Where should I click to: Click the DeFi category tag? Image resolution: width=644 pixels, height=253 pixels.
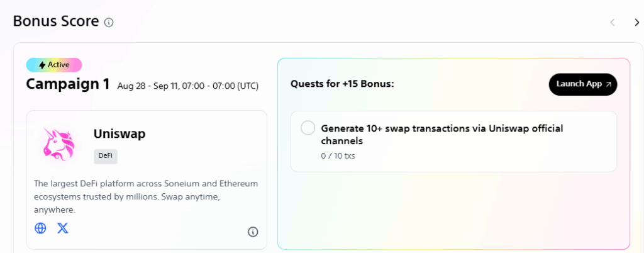(x=106, y=157)
